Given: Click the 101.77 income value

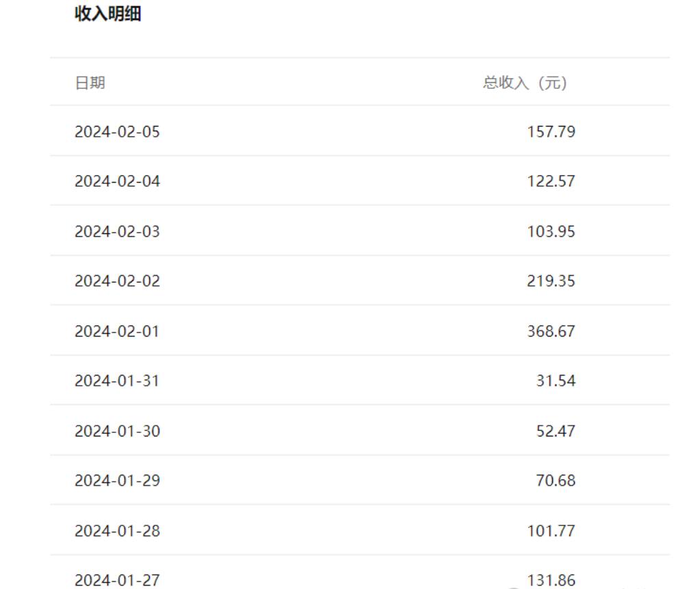Looking at the screenshot, I should pyautogui.click(x=552, y=531).
